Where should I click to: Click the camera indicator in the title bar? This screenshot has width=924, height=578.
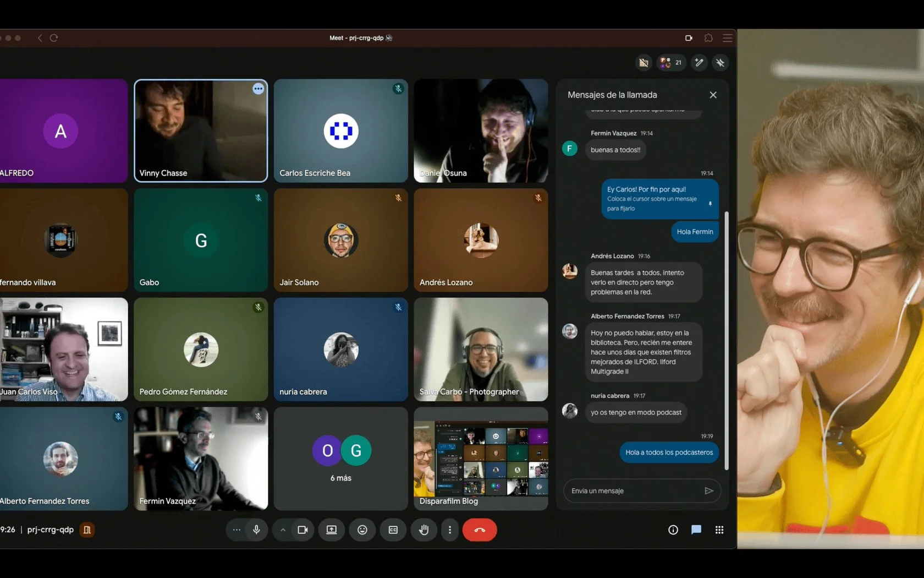coord(689,38)
